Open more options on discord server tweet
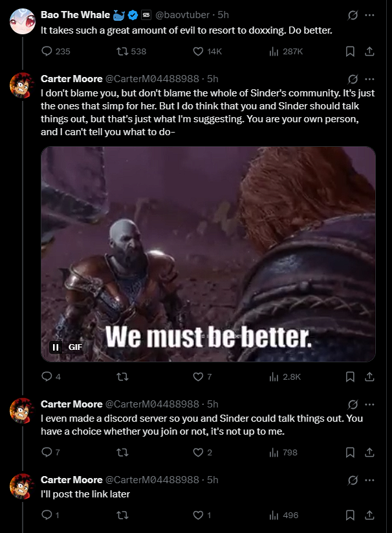The image size is (392, 533). [369, 404]
